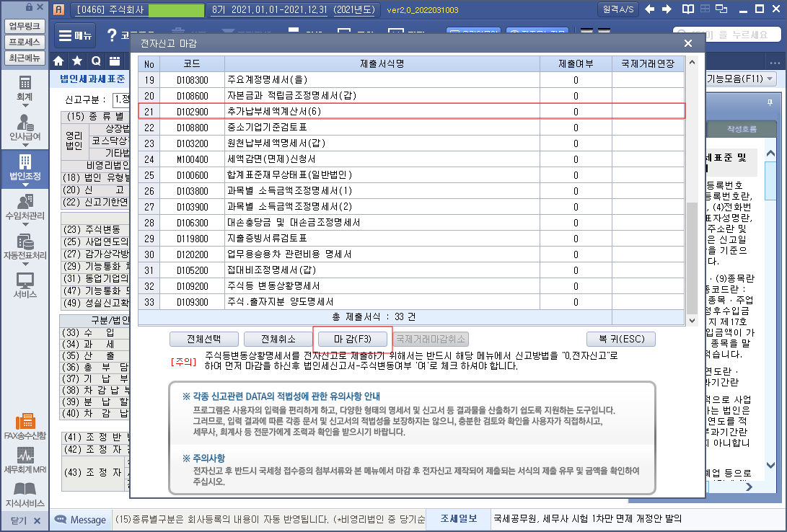Select row 주요계정명세서(을)
The image size is (787, 532).
411,80
